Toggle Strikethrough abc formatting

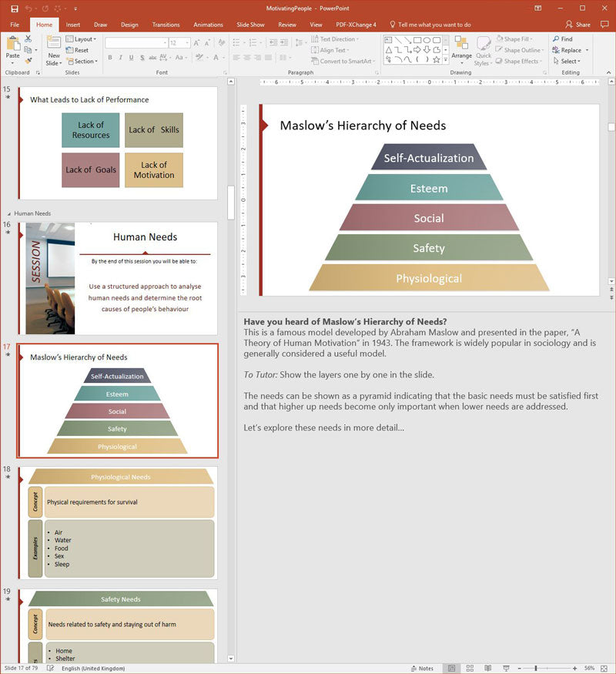tap(152, 58)
